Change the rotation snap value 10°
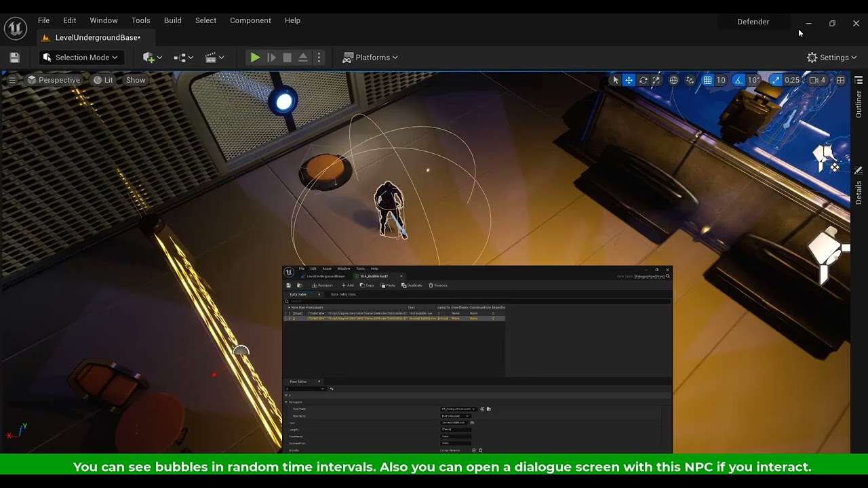The height and width of the screenshot is (488, 868). point(753,80)
